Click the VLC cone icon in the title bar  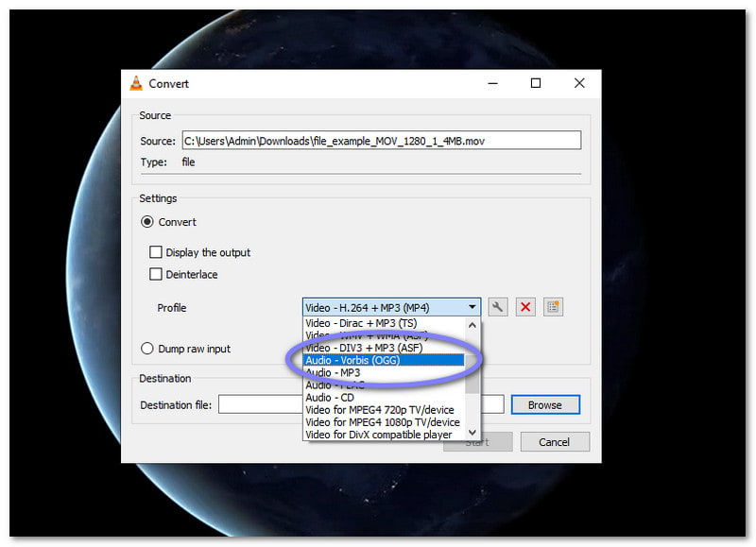click(136, 83)
